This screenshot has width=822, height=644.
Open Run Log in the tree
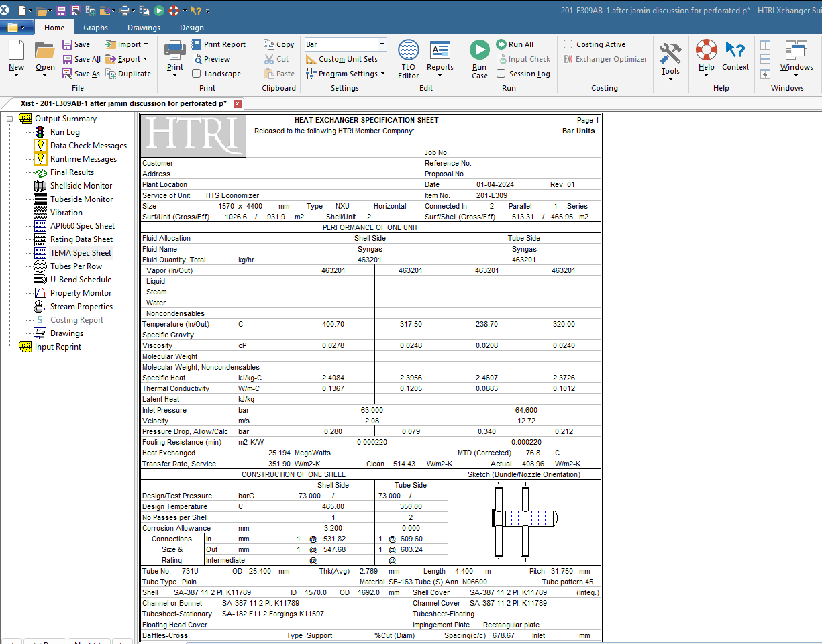(x=64, y=132)
